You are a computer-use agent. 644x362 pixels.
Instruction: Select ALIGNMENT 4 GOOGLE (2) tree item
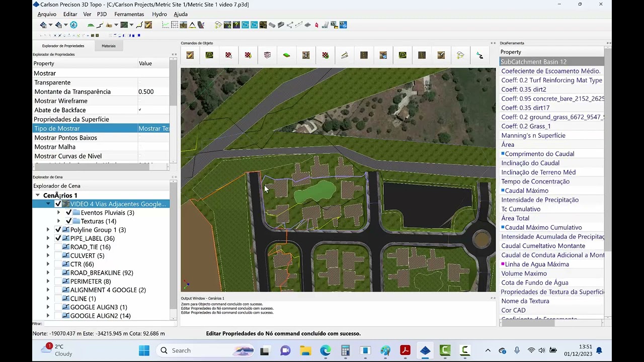point(108,290)
